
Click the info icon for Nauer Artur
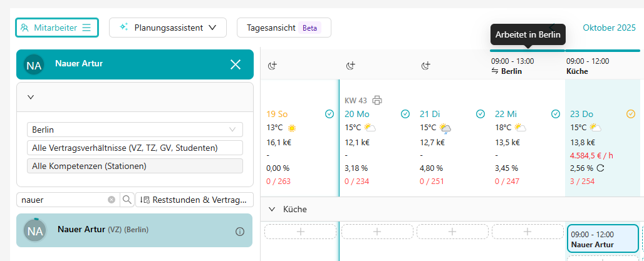click(x=239, y=232)
